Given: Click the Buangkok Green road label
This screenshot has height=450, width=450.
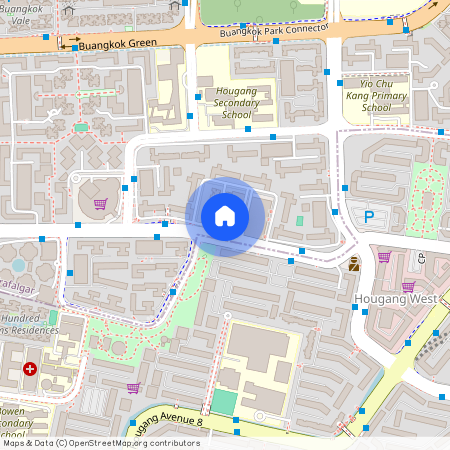Looking at the screenshot, I should coord(118,44).
